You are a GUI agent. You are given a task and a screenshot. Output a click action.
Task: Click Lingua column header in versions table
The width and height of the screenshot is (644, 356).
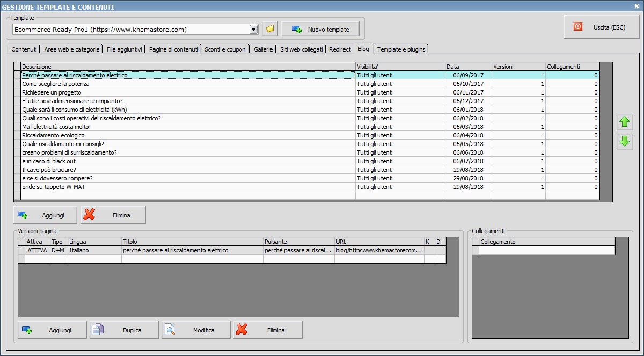(94, 242)
